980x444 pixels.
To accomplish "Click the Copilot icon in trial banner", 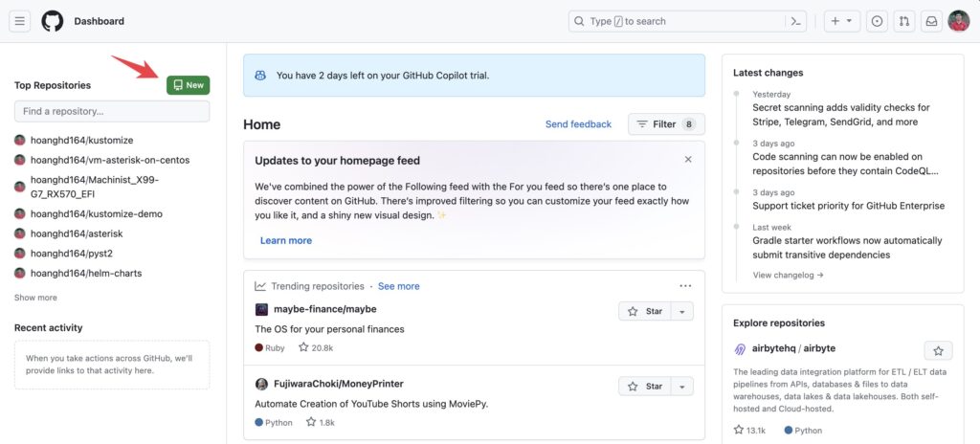I will tap(260, 76).
